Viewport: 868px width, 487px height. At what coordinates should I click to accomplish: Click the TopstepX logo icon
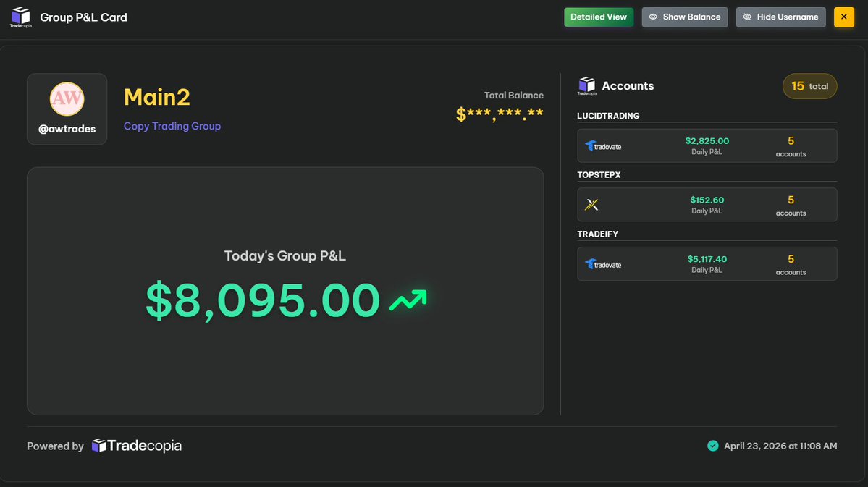click(x=591, y=205)
